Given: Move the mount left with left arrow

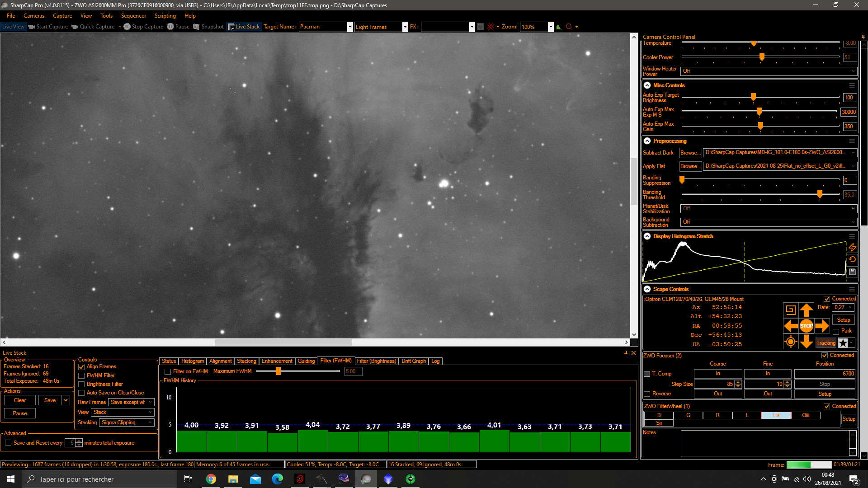Looking at the screenshot, I should coord(790,326).
